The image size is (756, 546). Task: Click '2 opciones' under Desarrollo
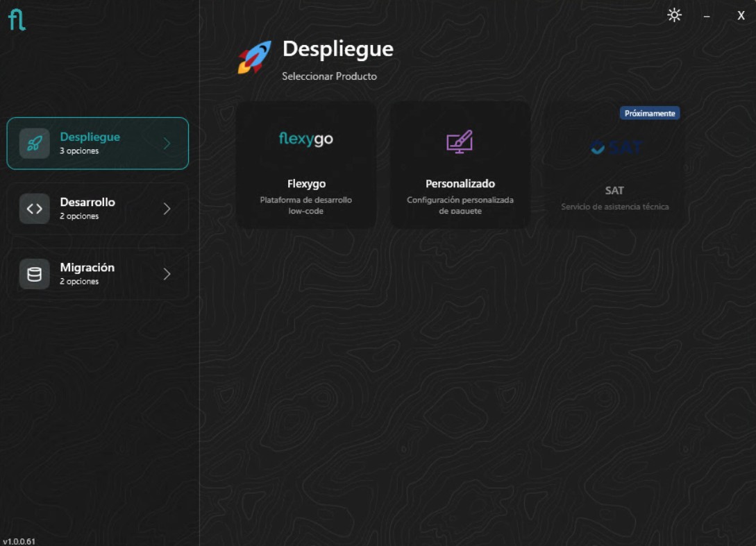[x=79, y=216]
